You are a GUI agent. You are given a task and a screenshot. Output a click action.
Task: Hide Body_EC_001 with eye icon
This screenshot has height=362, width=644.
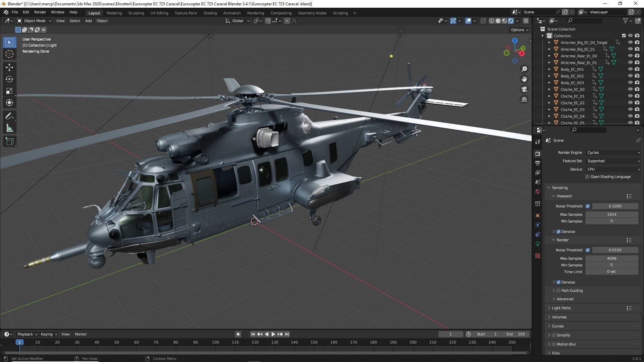(630, 69)
